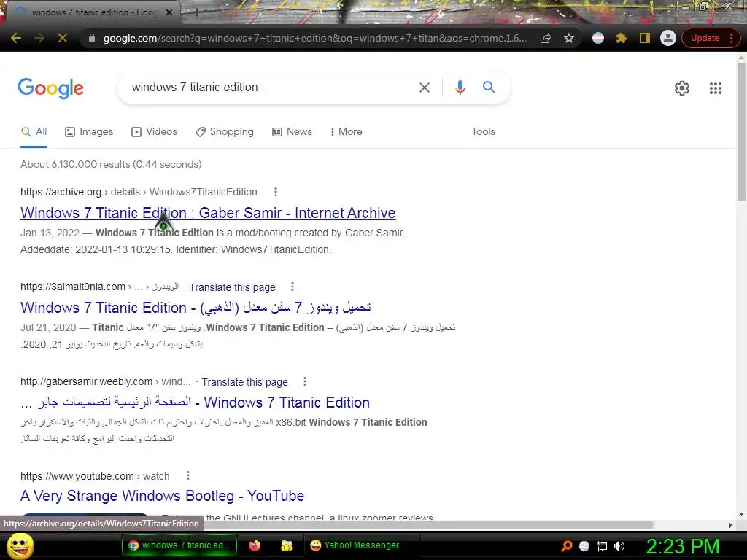Open Google quick settings gear
747x560 pixels.
(682, 88)
